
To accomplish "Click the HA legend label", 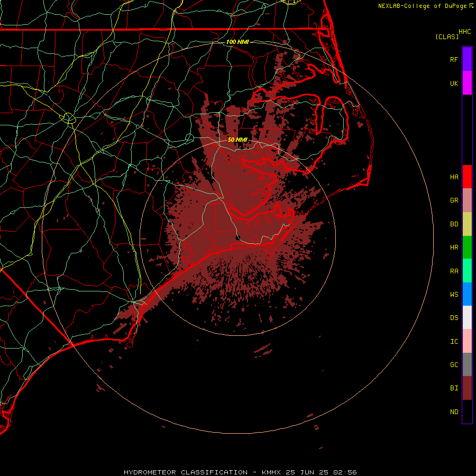I will (x=454, y=177).
